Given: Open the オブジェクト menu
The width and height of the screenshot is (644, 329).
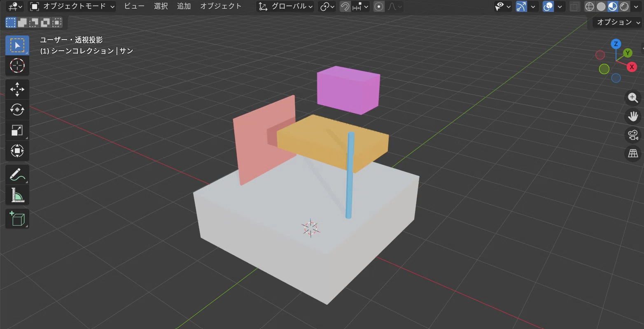Looking at the screenshot, I should pyautogui.click(x=221, y=6).
